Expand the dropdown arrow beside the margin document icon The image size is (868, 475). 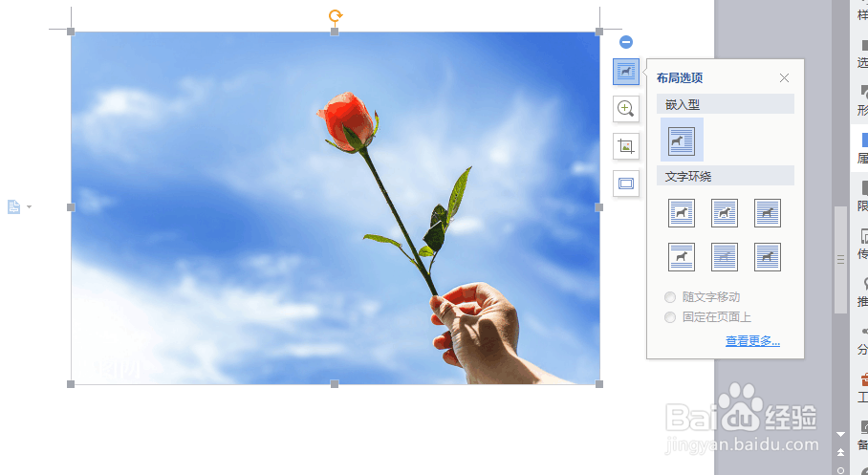click(x=30, y=207)
